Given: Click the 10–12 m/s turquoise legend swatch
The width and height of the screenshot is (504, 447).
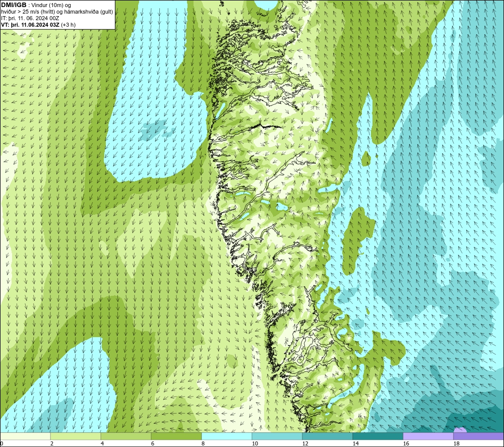Looking at the screenshot, I should (x=277, y=436).
